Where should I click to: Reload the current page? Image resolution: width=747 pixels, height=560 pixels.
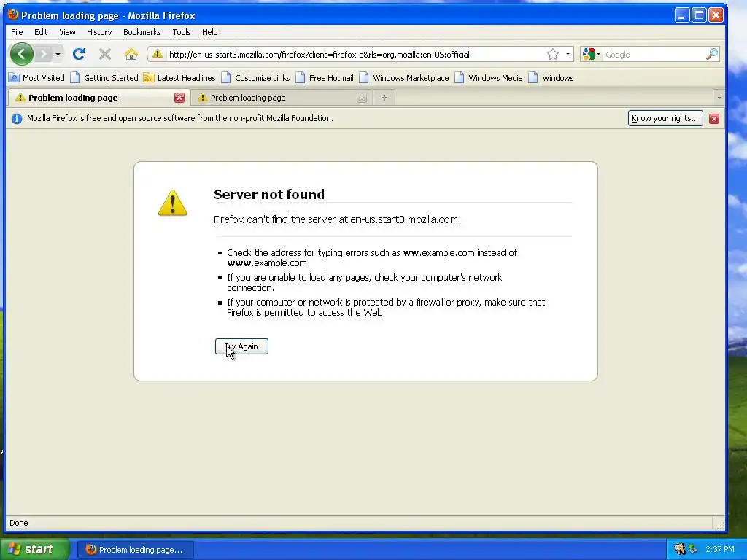click(79, 54)
